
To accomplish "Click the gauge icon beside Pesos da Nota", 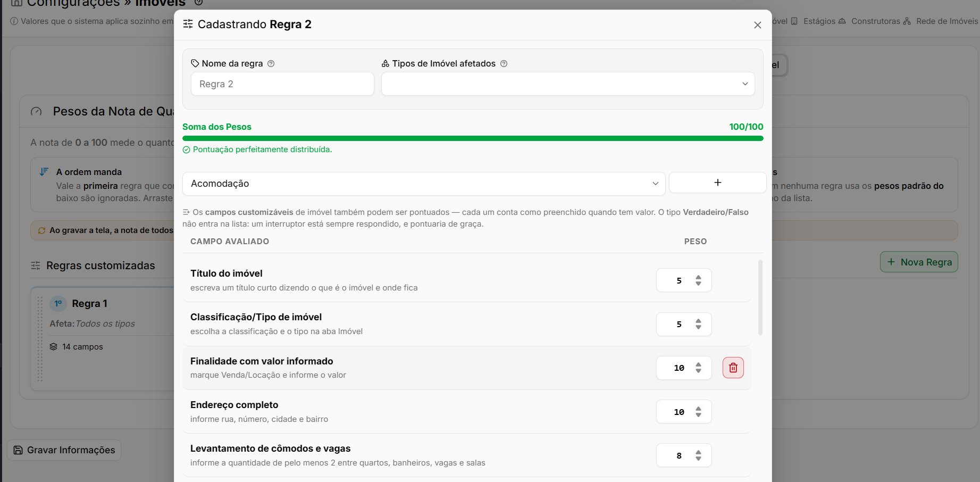I will pyautogui.click(x=36, y=111).
